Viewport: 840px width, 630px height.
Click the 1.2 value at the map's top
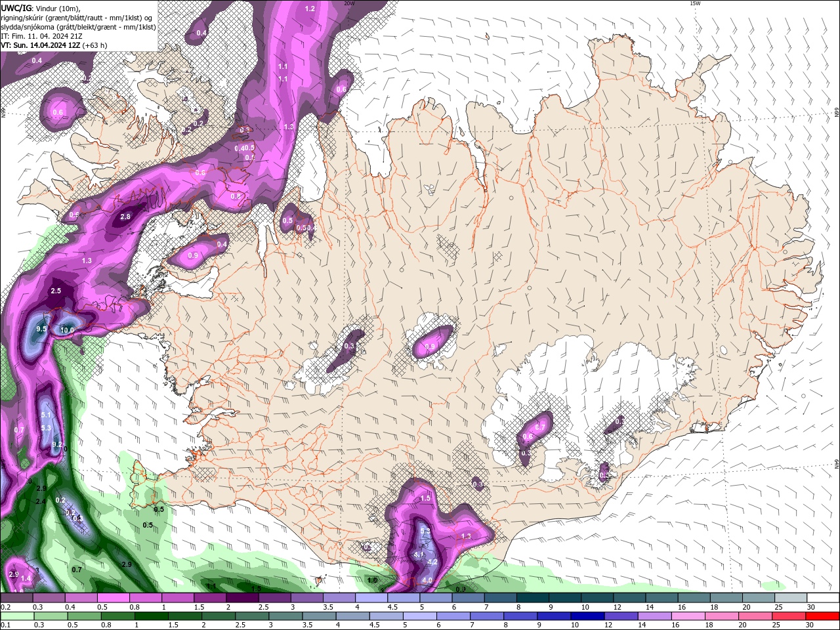coord(310,9)
